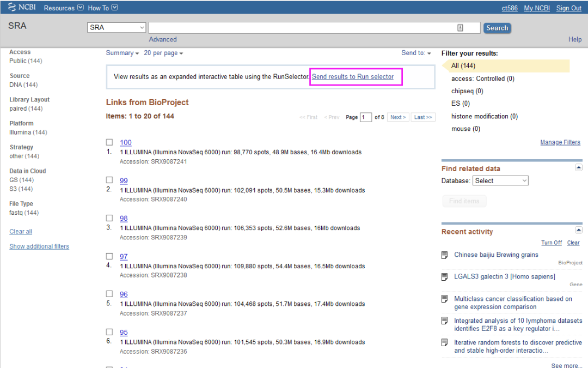Jump to the Last results page
Screen dimensions: 588x368
tap(423, 117)
